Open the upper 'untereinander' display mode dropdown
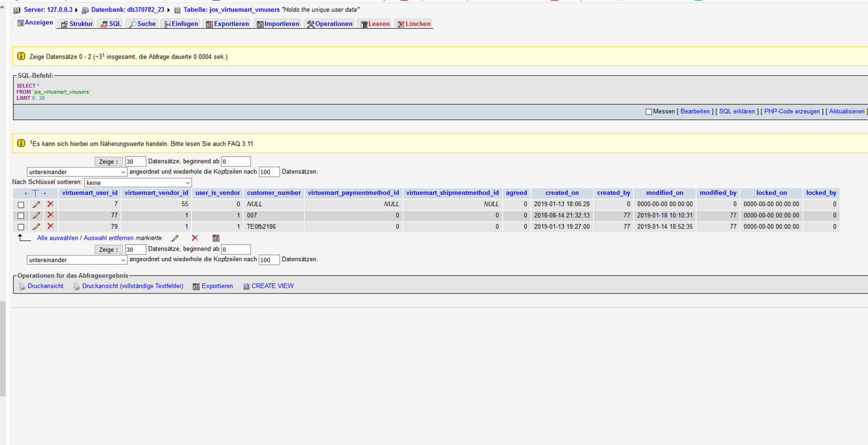868x445 pixels. click(x=77, y=172)
